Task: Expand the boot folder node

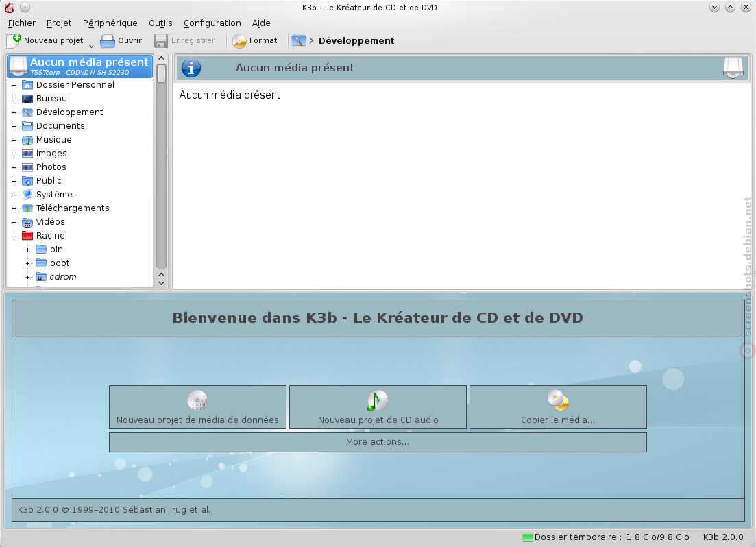Action: (27, 263)
